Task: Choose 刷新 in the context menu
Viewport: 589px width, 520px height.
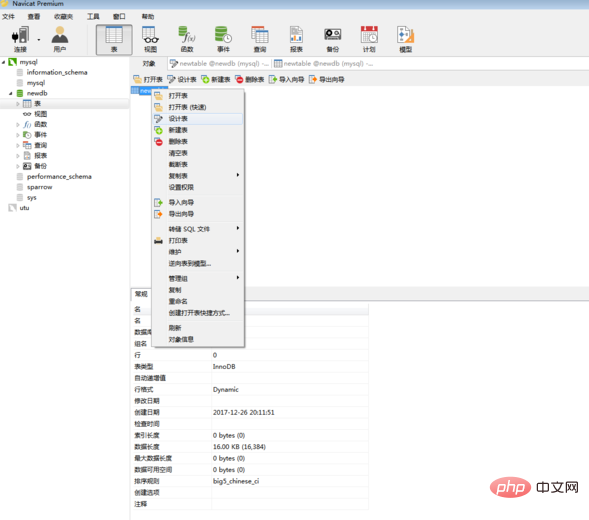Action: pos(198,328)
